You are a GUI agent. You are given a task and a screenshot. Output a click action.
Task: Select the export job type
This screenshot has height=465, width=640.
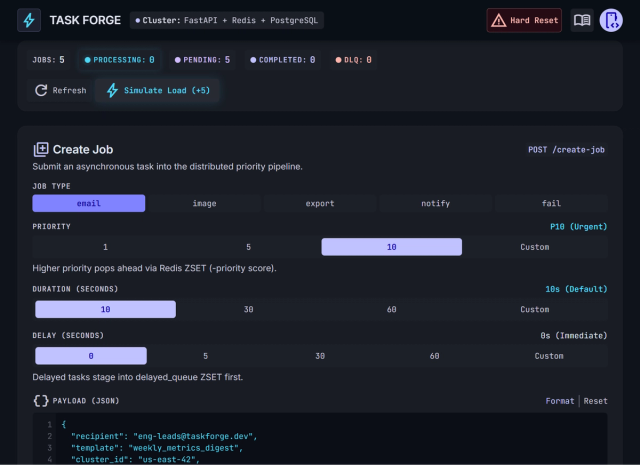[320, 203]
